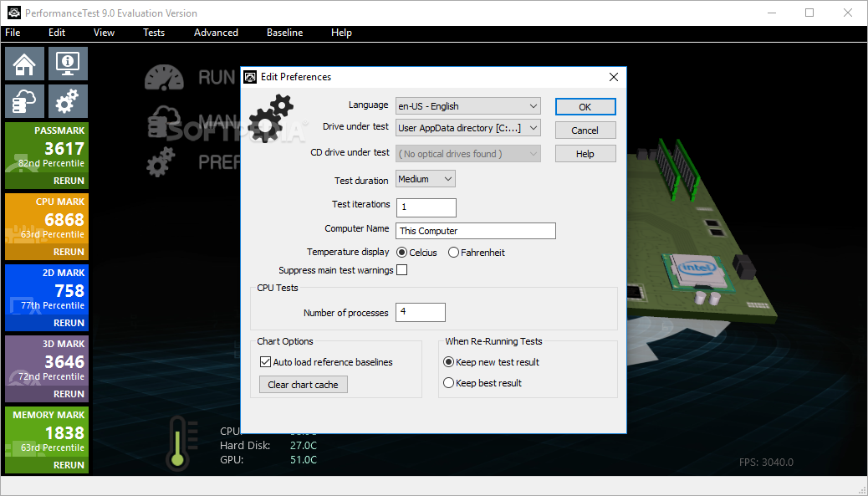Open the Baseline menu
Screen dimensions: 868x496
pos(284,33)
